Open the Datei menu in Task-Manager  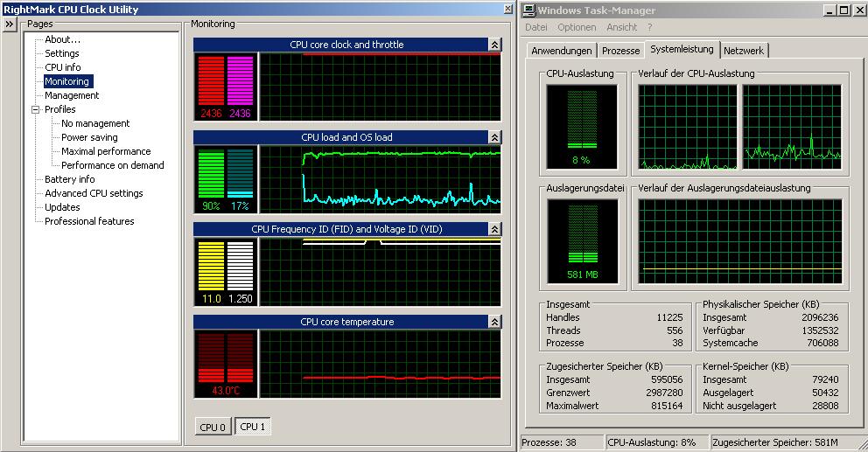[535, 27]
